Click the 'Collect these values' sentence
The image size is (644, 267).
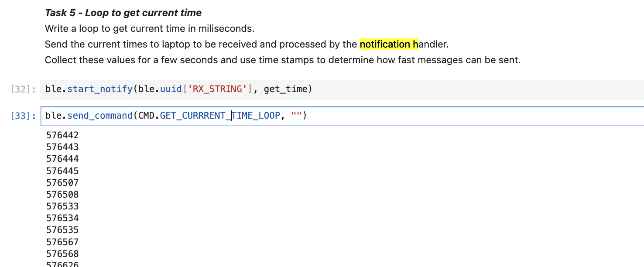point(282,60)
